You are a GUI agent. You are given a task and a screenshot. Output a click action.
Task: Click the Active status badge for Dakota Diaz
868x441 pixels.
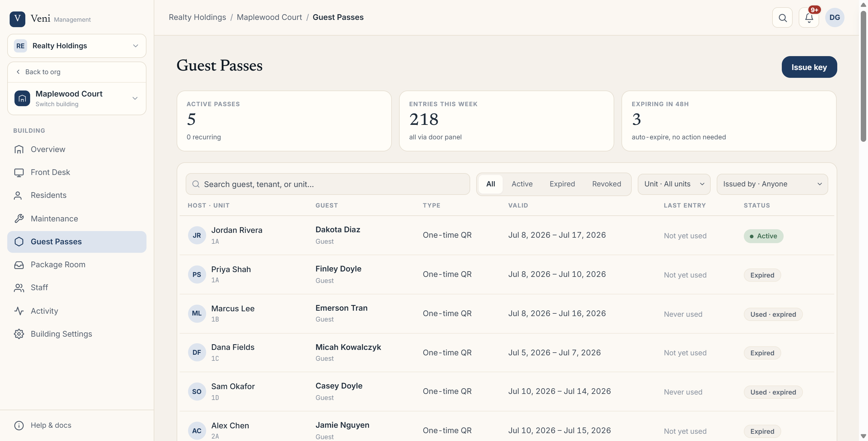[x=763, y=236]
